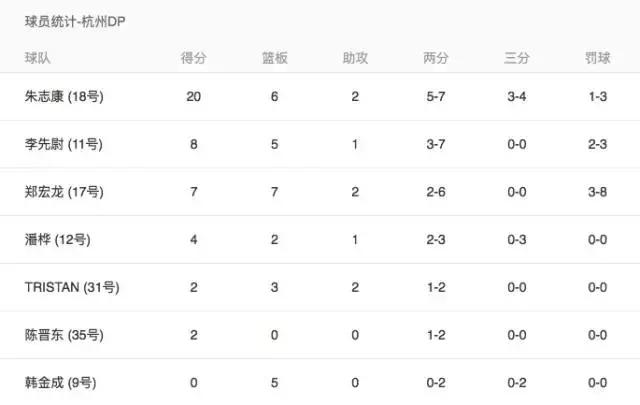Select 潘桦's three-point value 0-3
Viewport: 640px width, 405px height.
517,240
